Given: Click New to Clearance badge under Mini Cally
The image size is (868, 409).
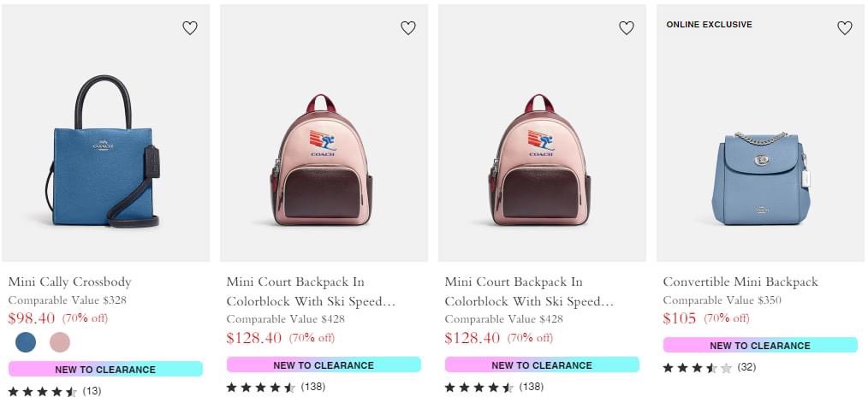Looking at the screenshot, I should coord(105,370).
